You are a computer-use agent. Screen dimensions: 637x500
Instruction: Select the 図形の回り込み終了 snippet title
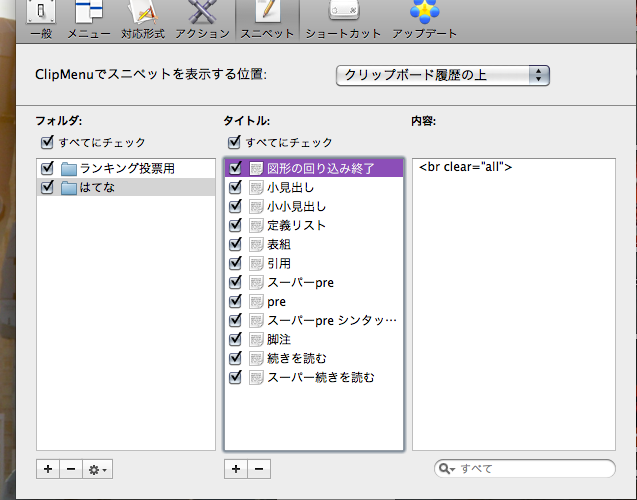coord(321,169)
